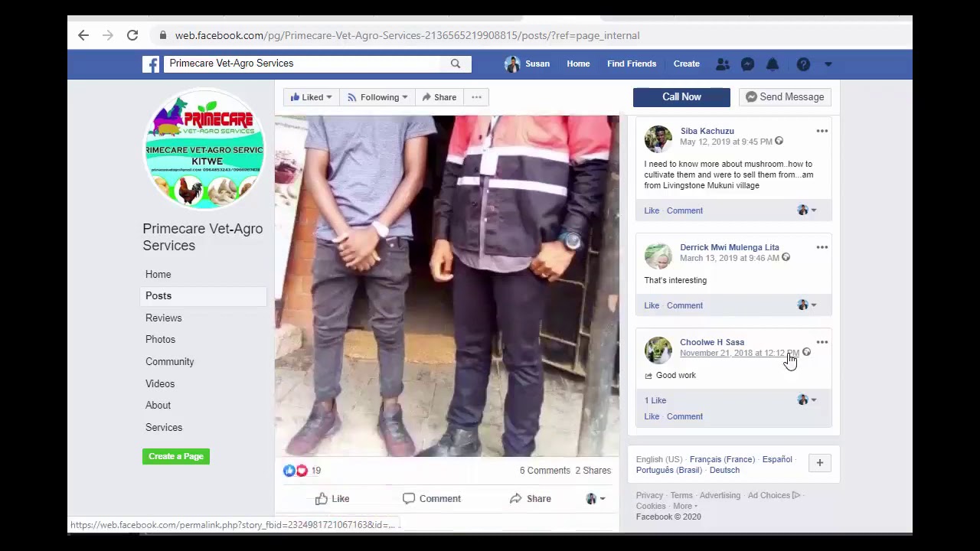
Task: Comment on the main photo post
Action: [432, 499]
